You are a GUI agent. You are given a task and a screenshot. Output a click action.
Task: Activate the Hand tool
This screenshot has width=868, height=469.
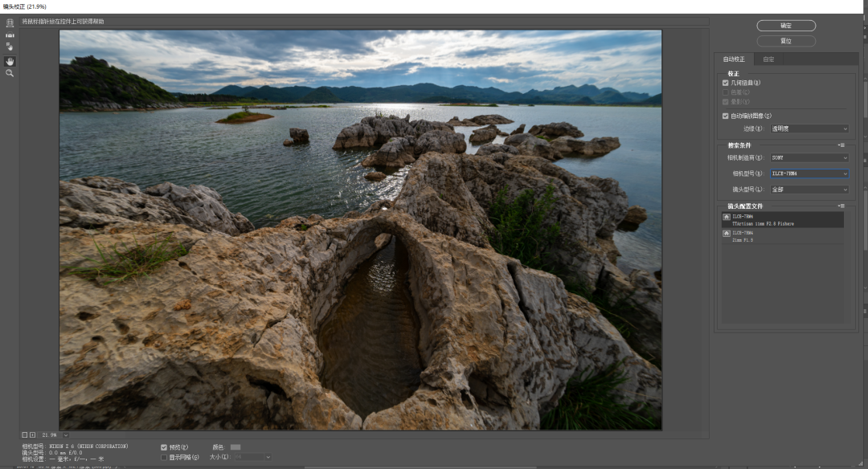coord(10,61)
